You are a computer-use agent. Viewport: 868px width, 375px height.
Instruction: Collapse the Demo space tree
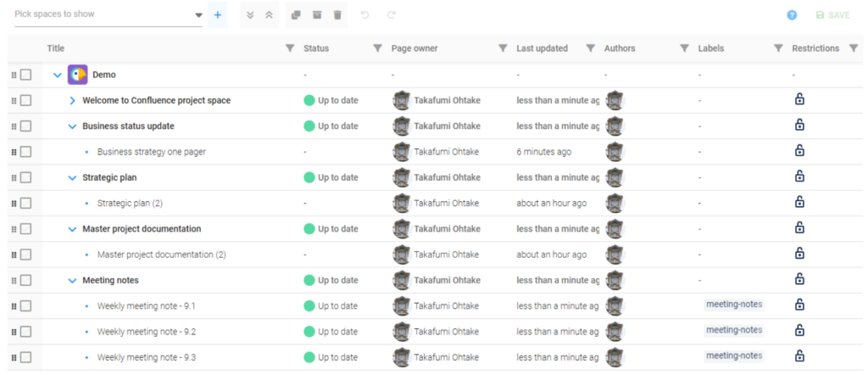(x=57, y=75)
